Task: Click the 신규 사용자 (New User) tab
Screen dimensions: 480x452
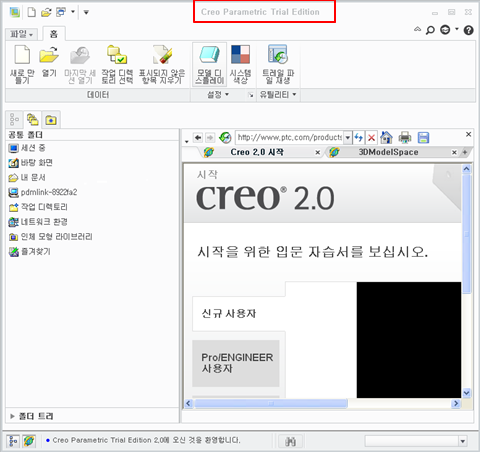Action: click(x=239, y=313)
